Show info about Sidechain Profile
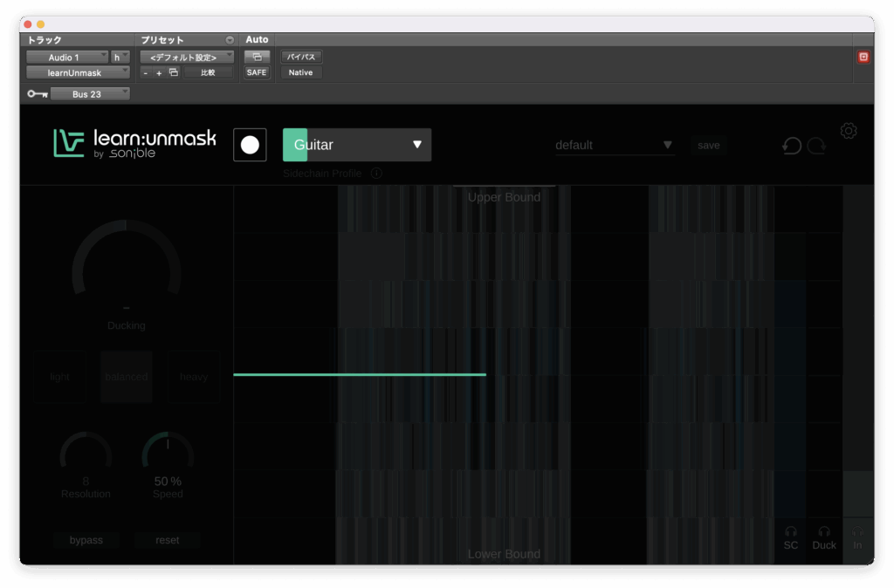This screenshot has height=588, width=894. tap(376, 174)
